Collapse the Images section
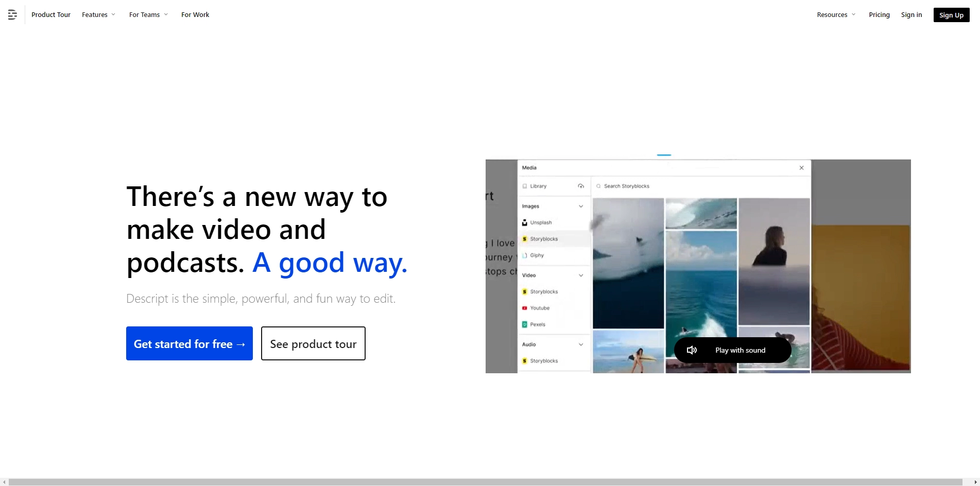The height and width of the screenshot is (486, 980). 581,205
